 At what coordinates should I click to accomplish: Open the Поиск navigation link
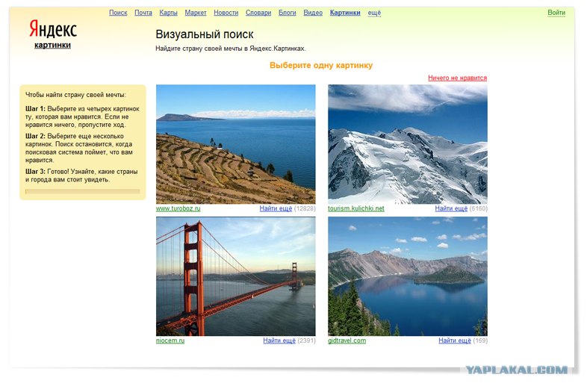point(118,13)
